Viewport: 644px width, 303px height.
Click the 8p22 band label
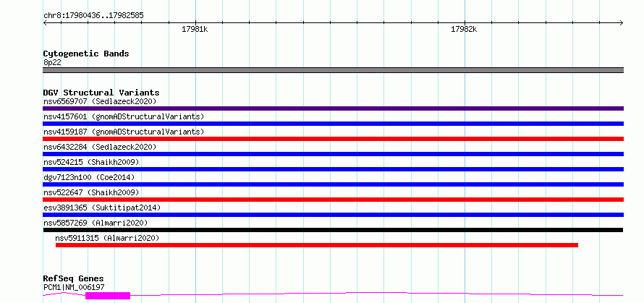[x=52, y=62]
